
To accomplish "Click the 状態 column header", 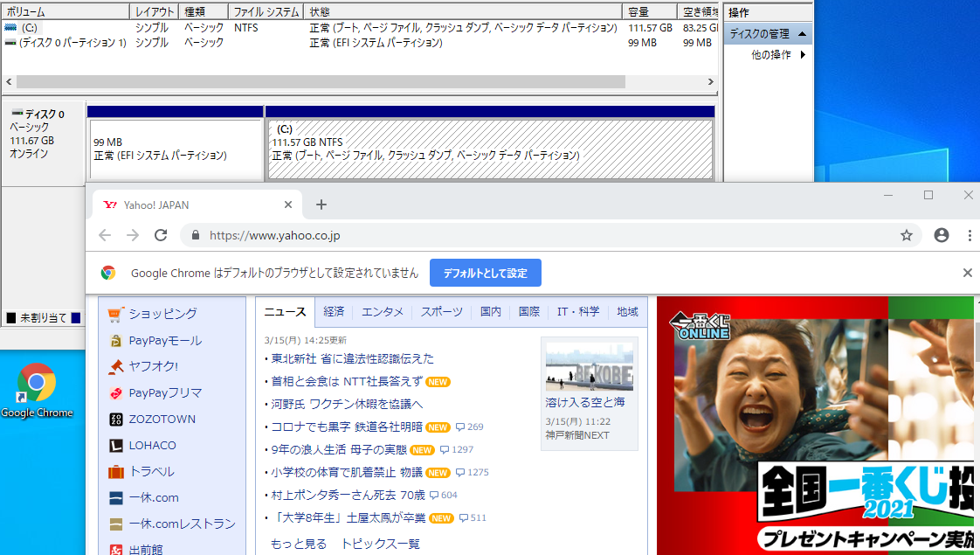I will [463, 12].
